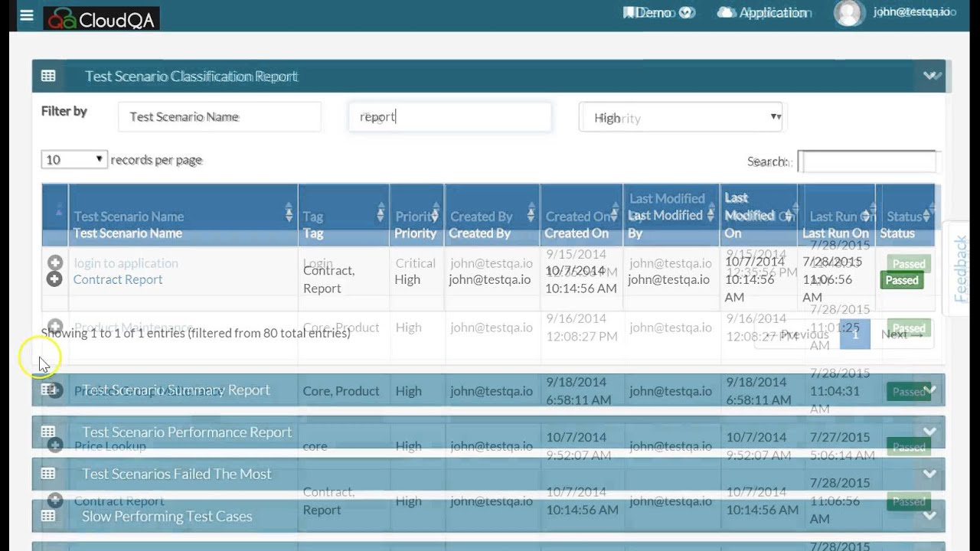Click 'Showing 1 to 1 of 1 entries' text
Viewport: 980px width, 551px height.
(x=113, y=333)
